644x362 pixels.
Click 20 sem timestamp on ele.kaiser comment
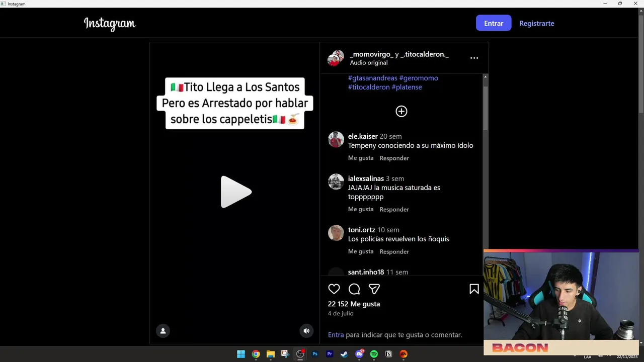390,136
